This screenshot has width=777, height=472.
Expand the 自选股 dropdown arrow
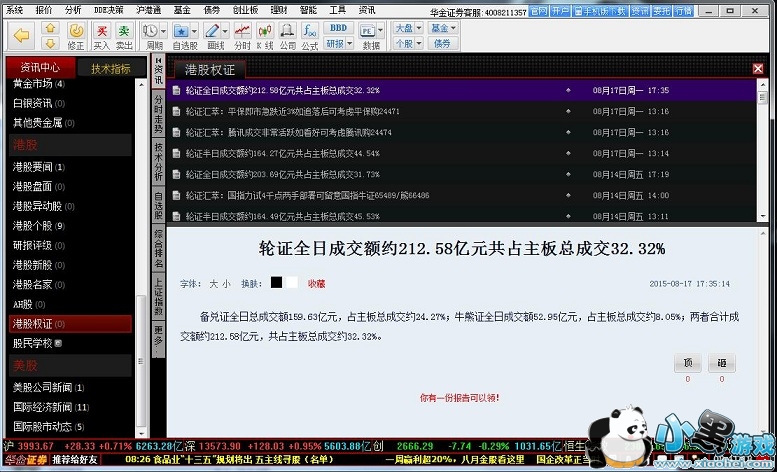pyautogui.click(x=194, y=31)
